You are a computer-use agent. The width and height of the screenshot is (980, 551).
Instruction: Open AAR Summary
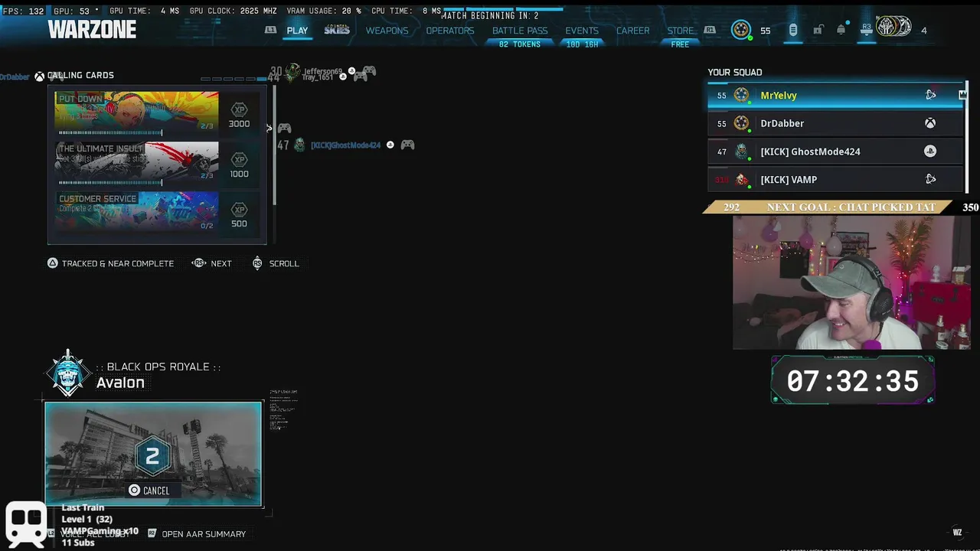pos(196,534)
